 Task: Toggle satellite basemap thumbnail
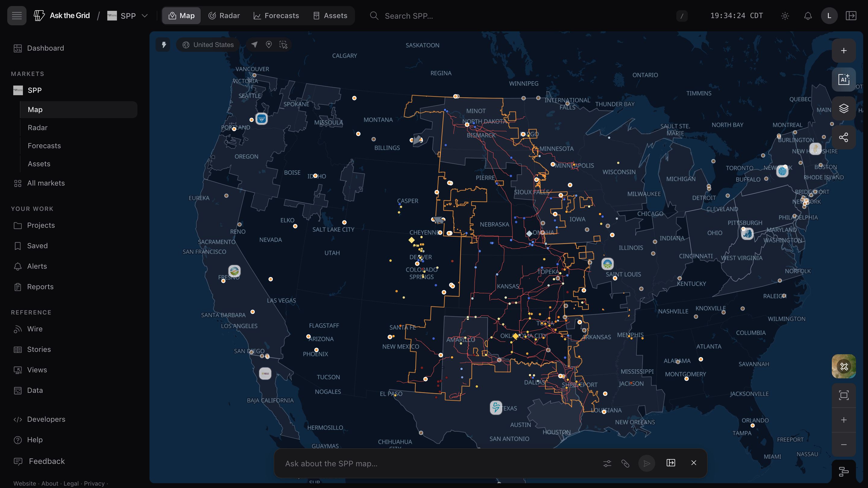coord(844,366)
